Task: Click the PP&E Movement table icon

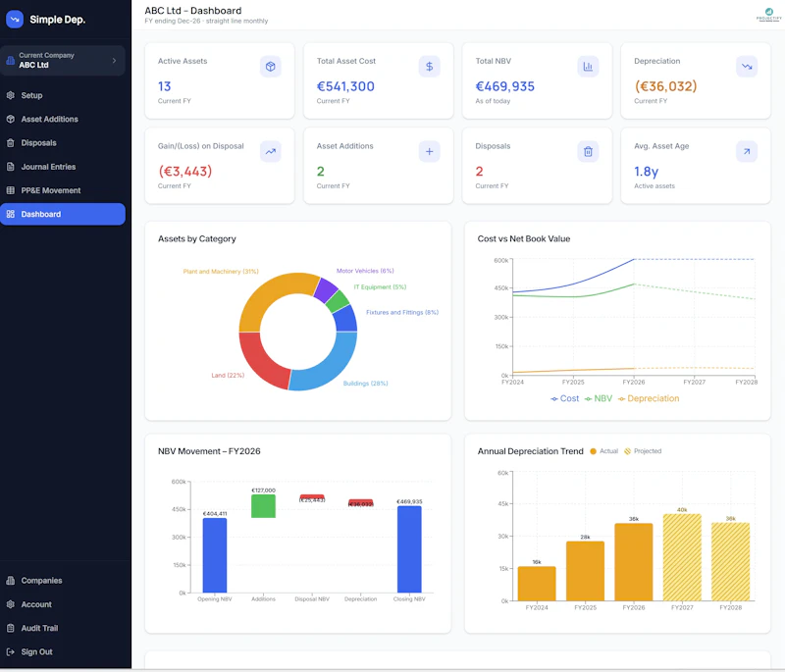Action: pyautogui.click(x=11, y=190)
